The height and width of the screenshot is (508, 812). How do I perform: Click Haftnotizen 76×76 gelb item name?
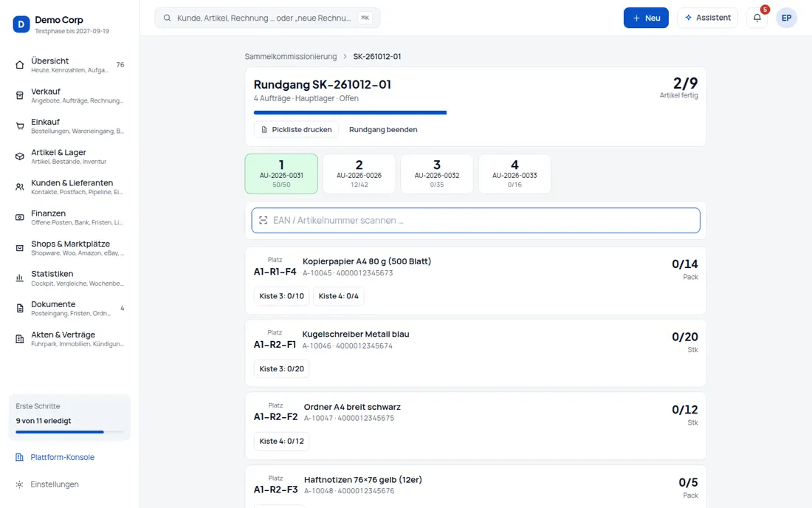(363, 480)
